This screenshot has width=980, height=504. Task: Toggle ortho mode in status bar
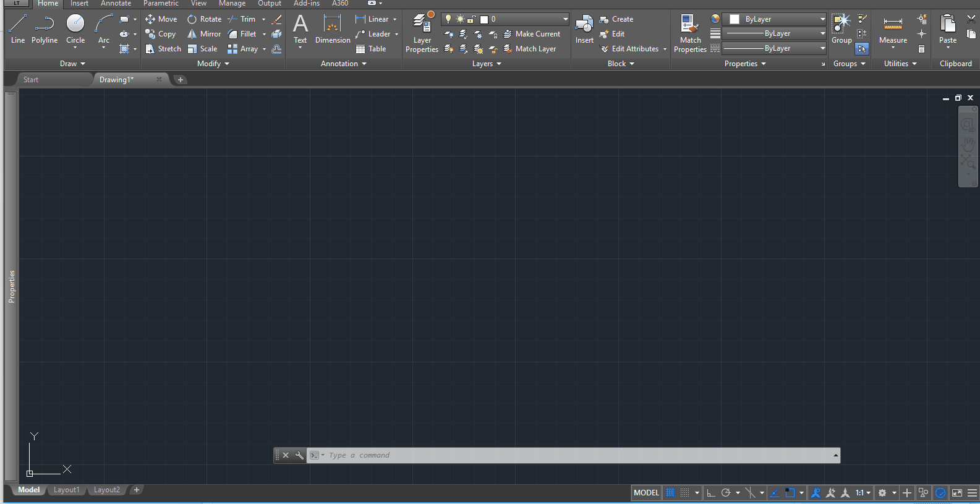[711, 493]
